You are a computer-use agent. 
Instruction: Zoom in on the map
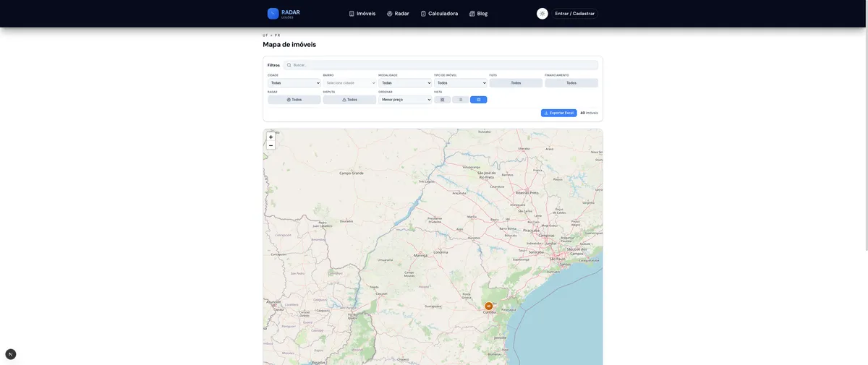click(x=271, y=137)
